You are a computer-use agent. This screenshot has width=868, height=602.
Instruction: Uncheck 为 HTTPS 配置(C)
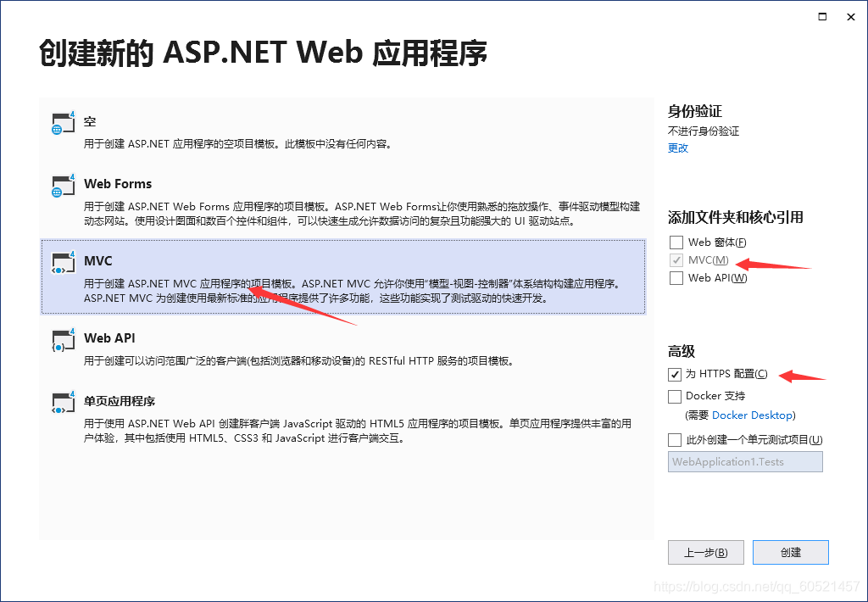pos(674,375)
